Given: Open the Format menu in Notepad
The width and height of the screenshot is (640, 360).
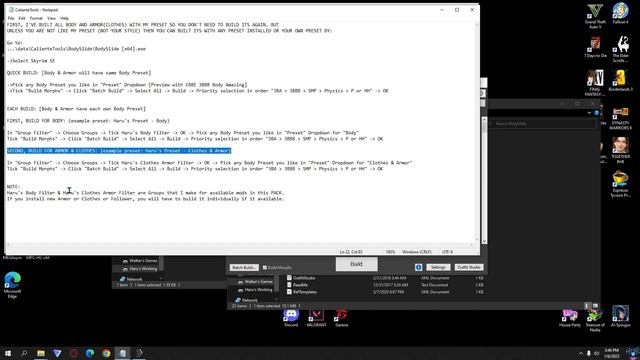Looking at the screenshot, I should tap(36, 18).
